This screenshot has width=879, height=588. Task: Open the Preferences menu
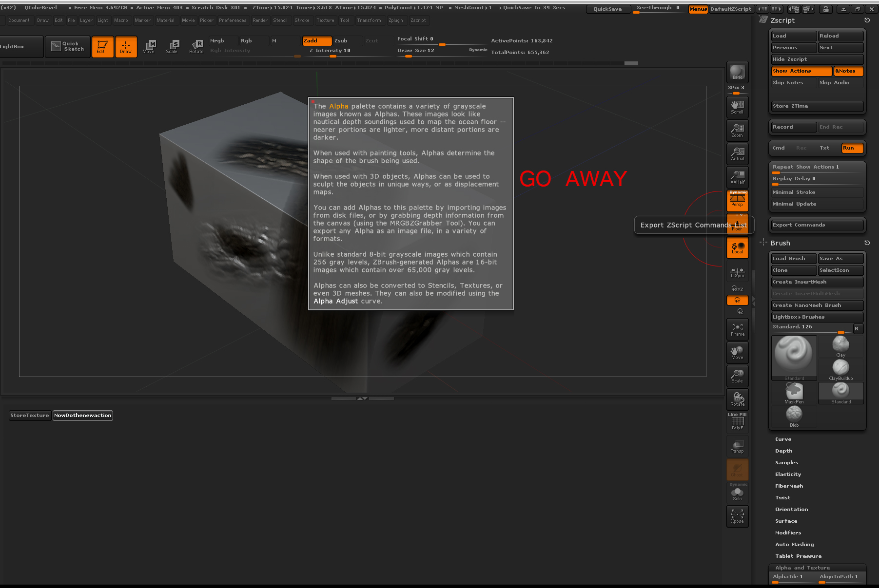tap(232, 20)
